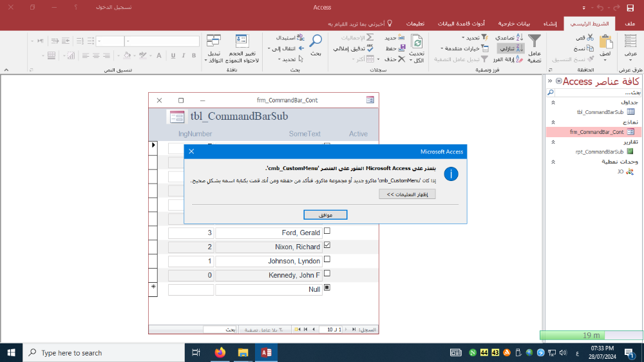Click تغيير الحجم لاحتواء النموذج icon

point(241,41)
